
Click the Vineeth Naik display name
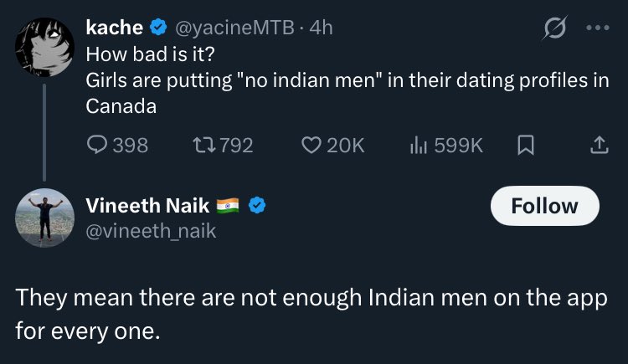(x=147, y=206)
